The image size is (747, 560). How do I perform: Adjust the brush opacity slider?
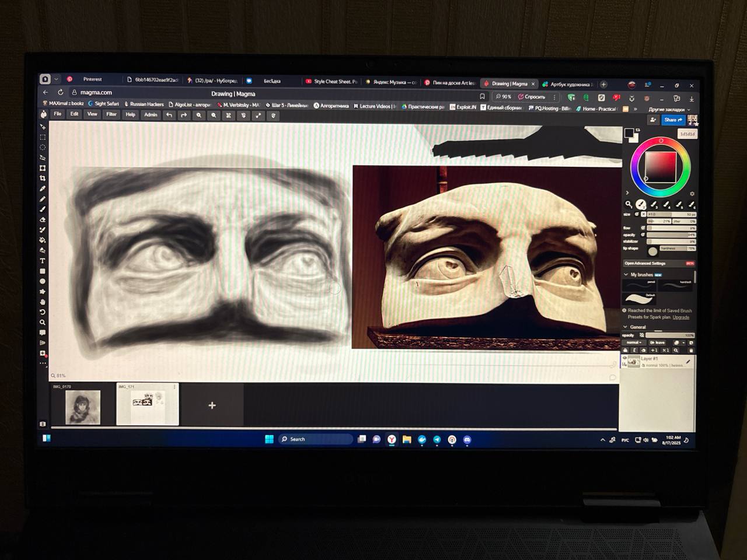[671, 235]
